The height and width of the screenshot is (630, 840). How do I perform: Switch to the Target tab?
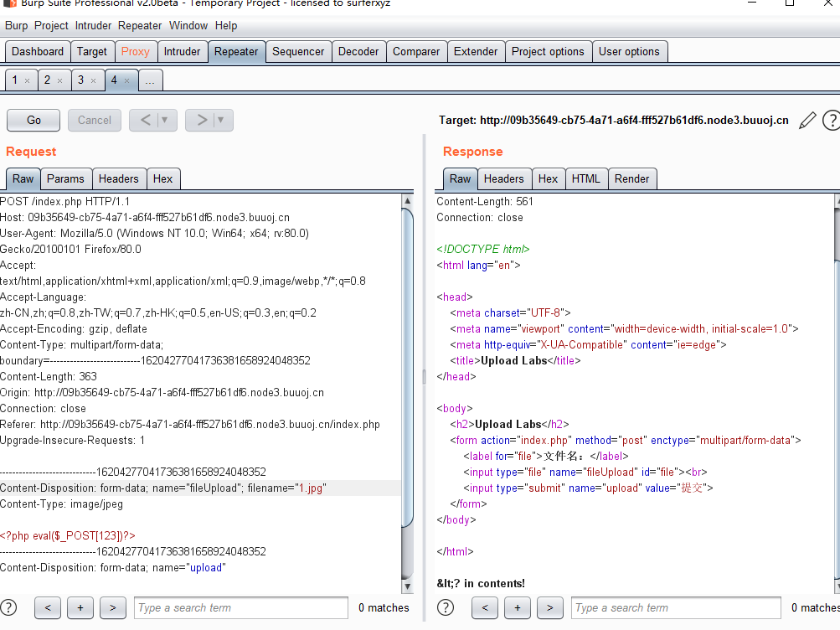point(91,51)
